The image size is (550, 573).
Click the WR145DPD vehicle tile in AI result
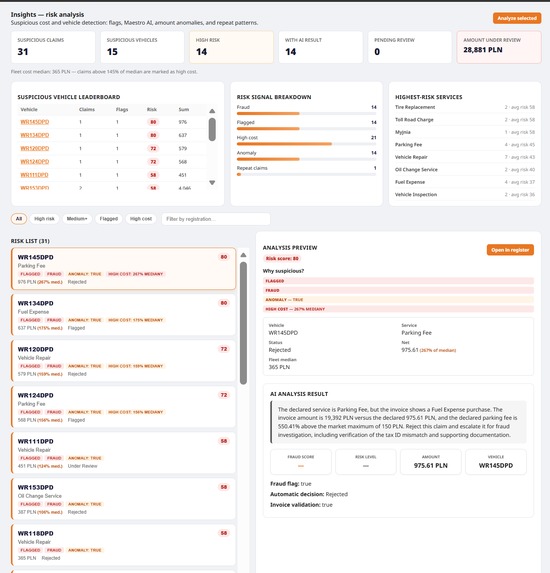pyautogui.click(x=496, y=462)
